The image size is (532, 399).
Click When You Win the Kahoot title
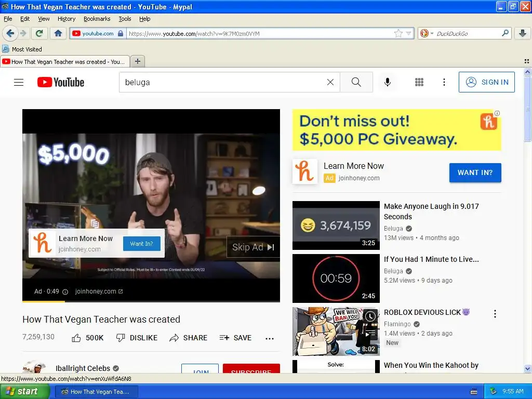coord(431,365)
